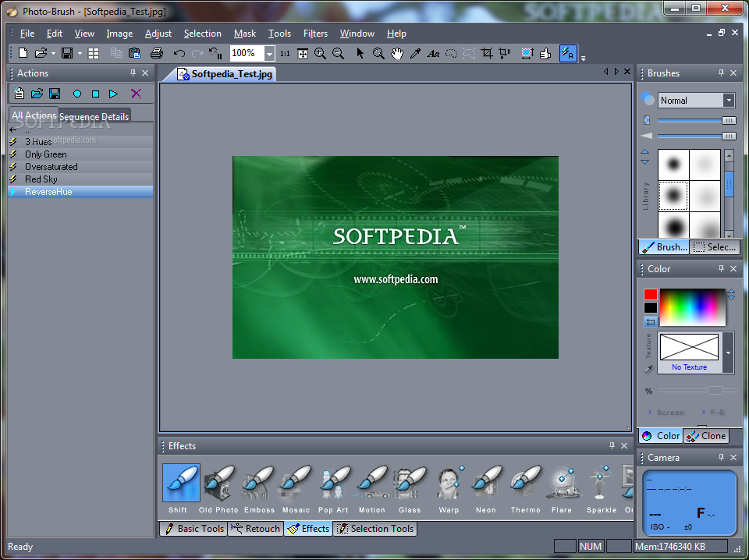Click the Play triangle in Actions panel
The height and width of the screenshot is (560, 749).
[113, 94]
